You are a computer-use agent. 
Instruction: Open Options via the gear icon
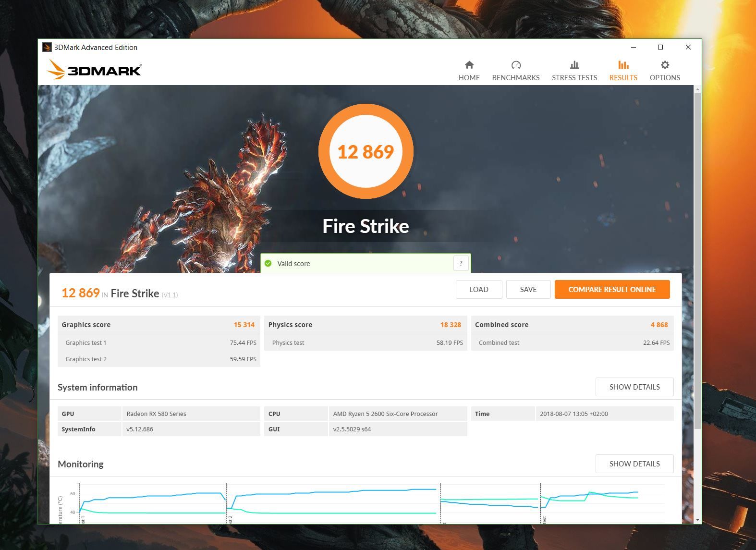coord(665,65)
